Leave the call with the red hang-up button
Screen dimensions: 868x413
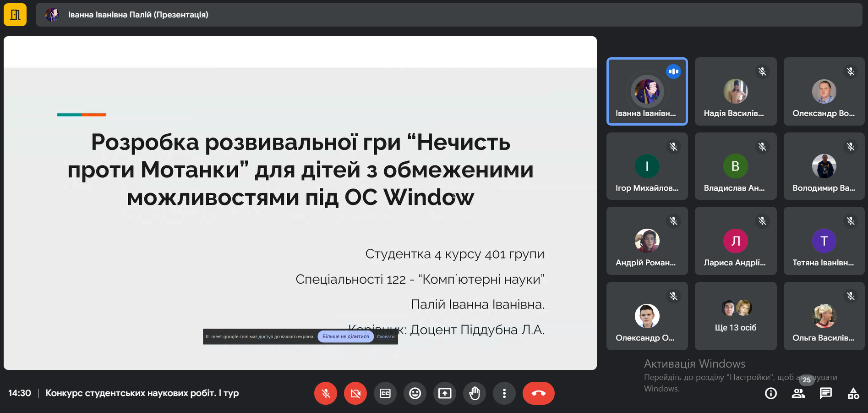click(539, 393)
